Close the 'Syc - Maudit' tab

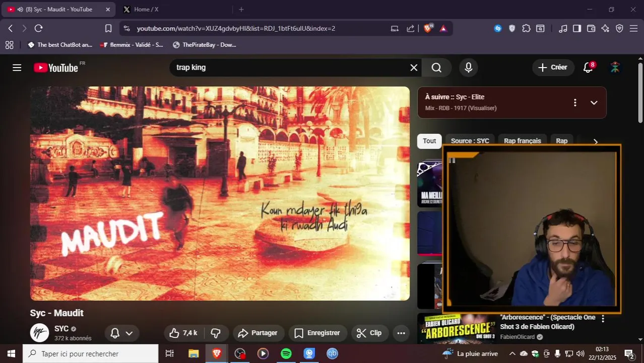[108, 10]
